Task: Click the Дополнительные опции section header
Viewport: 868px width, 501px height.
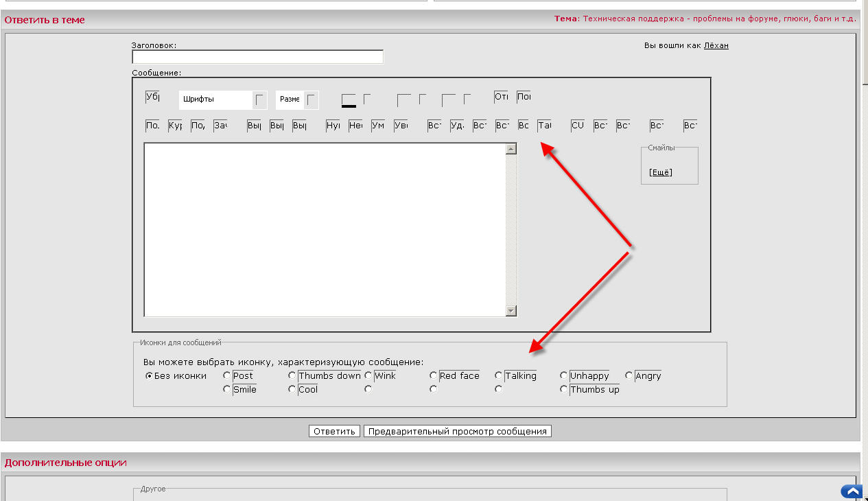Action: point(66,463)
